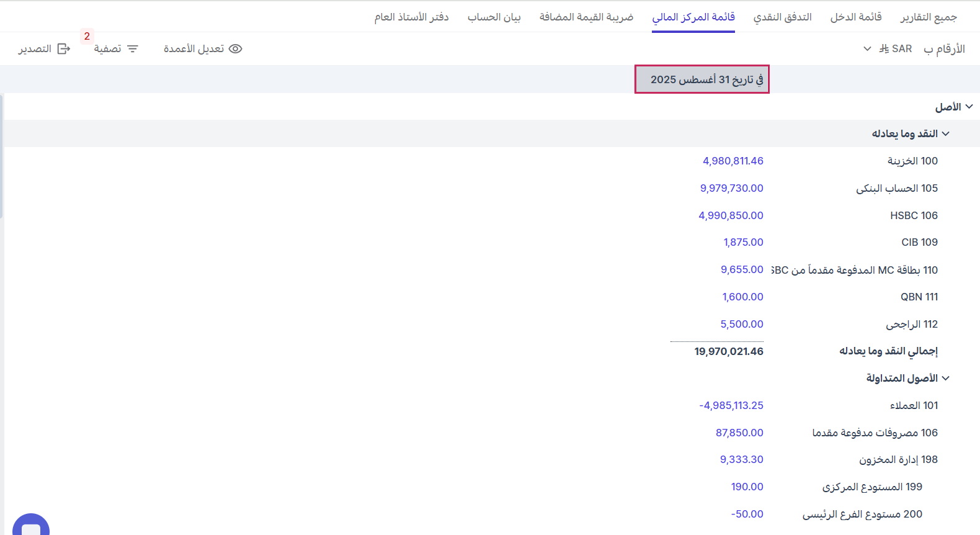Switch to the قائمة الدخل tab
The image size is (980, 535).
(856, 17)
